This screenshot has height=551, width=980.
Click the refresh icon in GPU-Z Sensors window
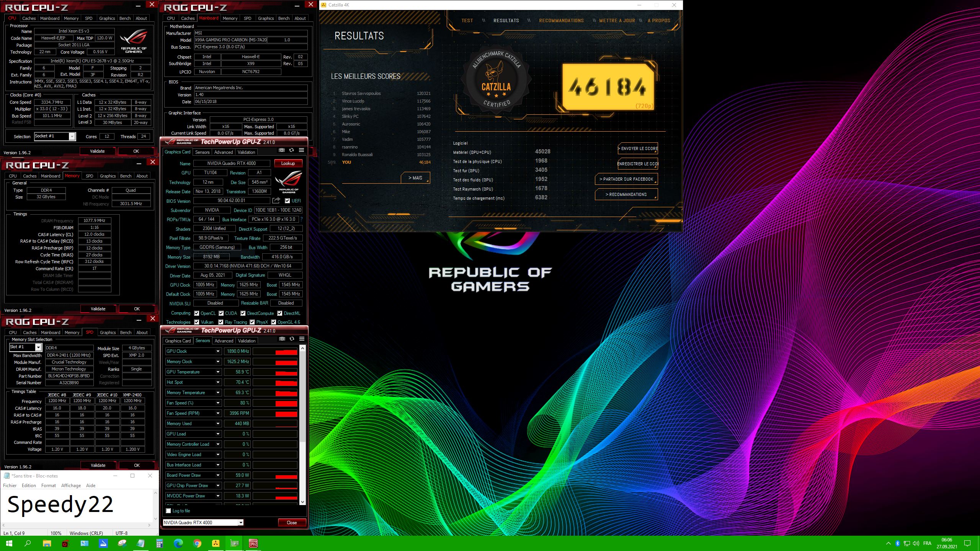[292, 339]
